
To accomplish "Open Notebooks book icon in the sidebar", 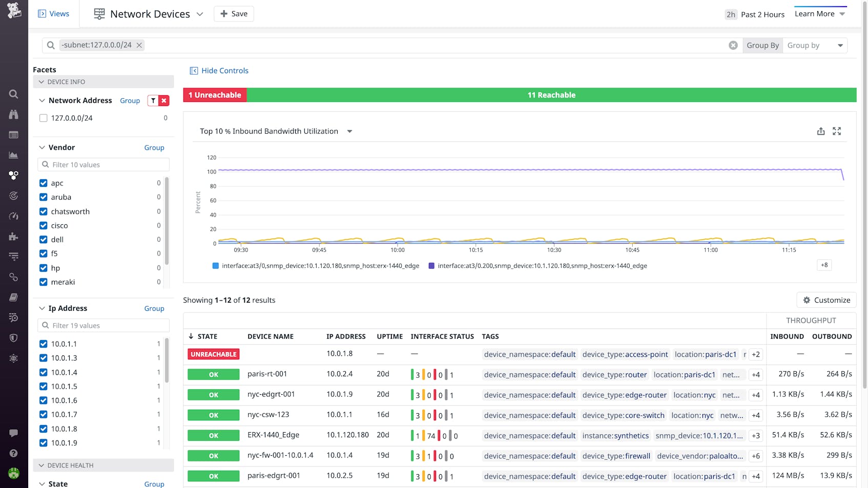I will (13, 297).
